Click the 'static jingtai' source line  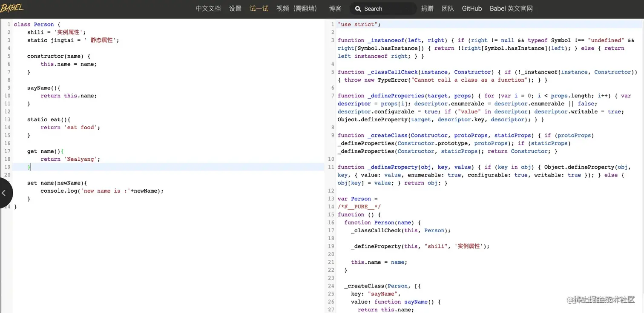pos(73,40)
